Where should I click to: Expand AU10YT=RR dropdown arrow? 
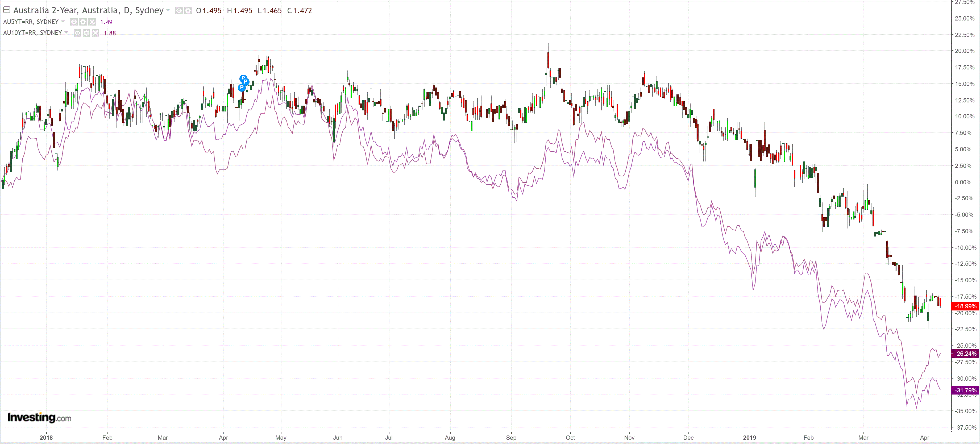[67, 33]
